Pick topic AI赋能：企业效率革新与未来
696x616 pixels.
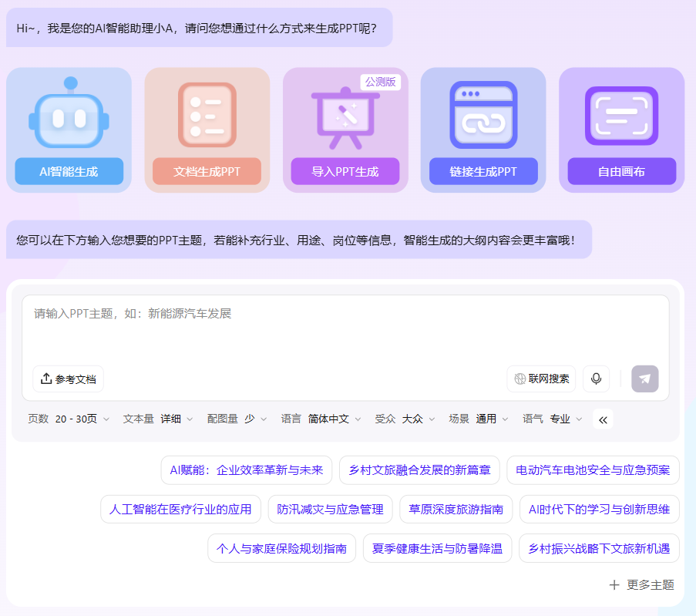pyautogui.click(x=247, y=470)
